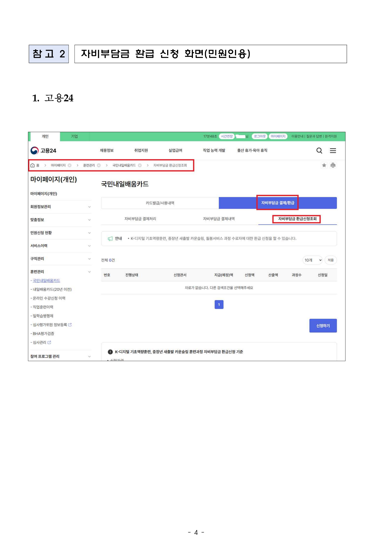Screen dimensions: 392x555
Task: Switch to the 기업 top tab
Action: point(74,136)
